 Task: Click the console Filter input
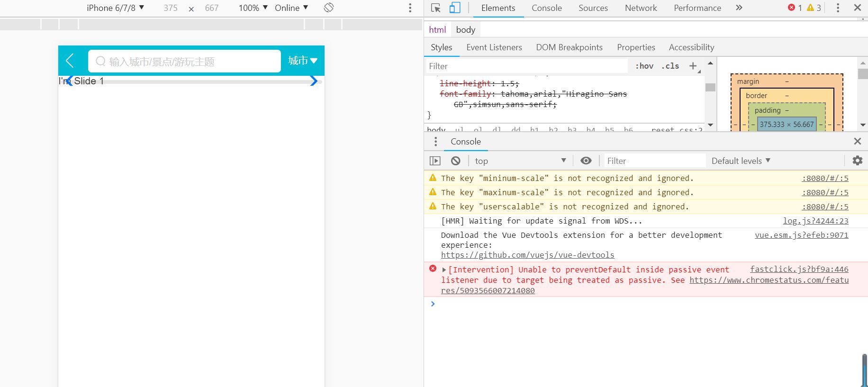coord(655,161)
